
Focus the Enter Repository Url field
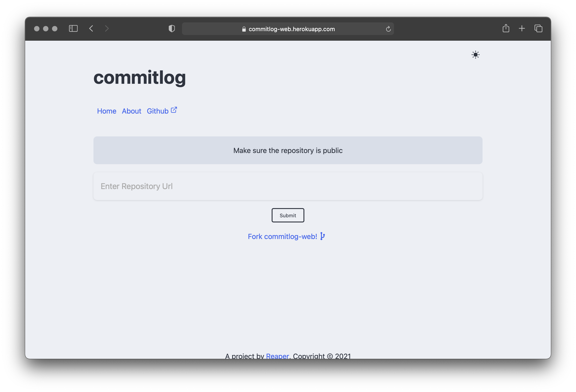(x=288, y=186)
